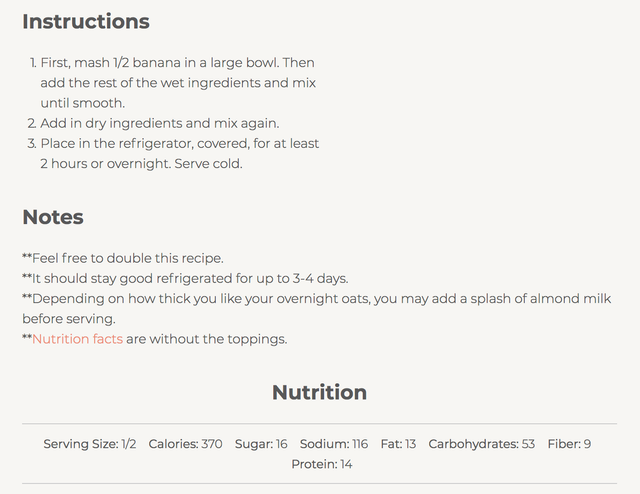Click the Fiber: 9 value
The height and width of the screenshot is (494, 640).
569,444
